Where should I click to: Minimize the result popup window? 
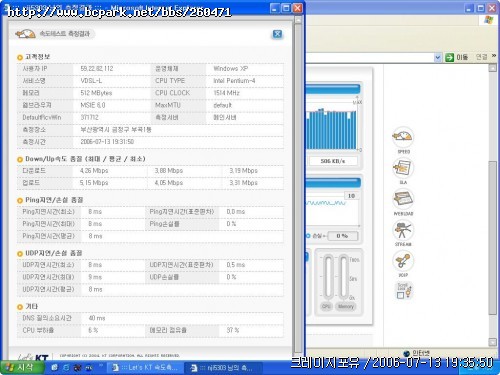(x=274, y=8)
